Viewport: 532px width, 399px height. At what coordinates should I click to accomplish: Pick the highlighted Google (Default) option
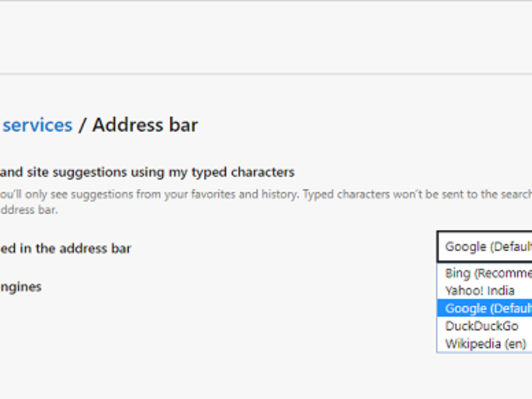point(485,308)
